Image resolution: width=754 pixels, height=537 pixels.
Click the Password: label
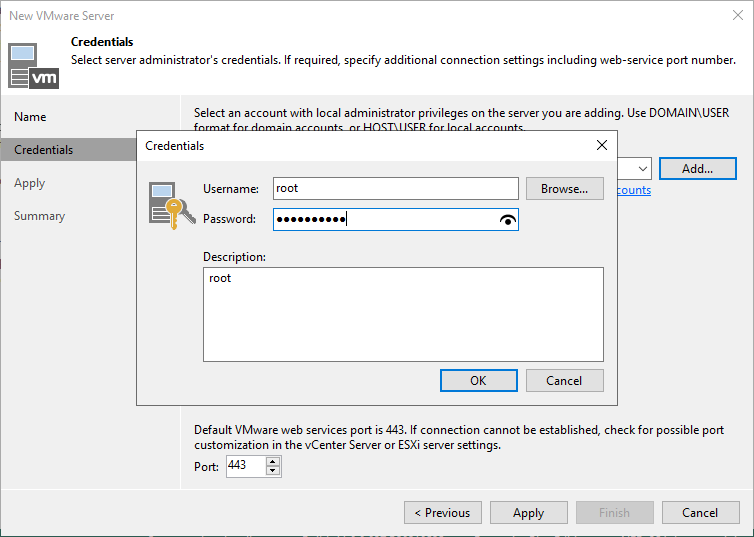coord(229,219)
